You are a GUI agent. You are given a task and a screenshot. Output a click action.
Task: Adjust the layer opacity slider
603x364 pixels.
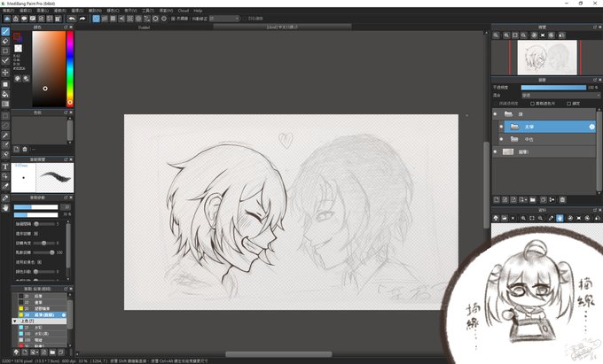click(553, 88)
